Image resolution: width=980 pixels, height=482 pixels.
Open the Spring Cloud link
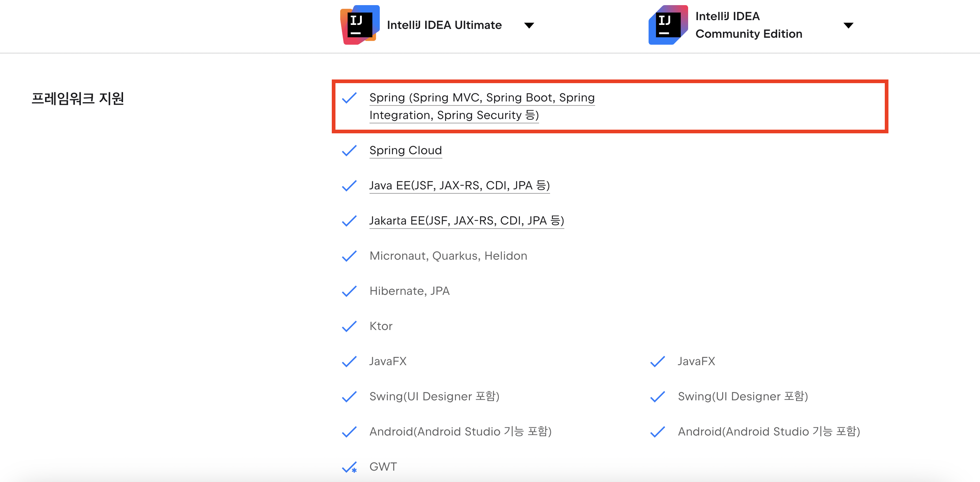(405, 150)
